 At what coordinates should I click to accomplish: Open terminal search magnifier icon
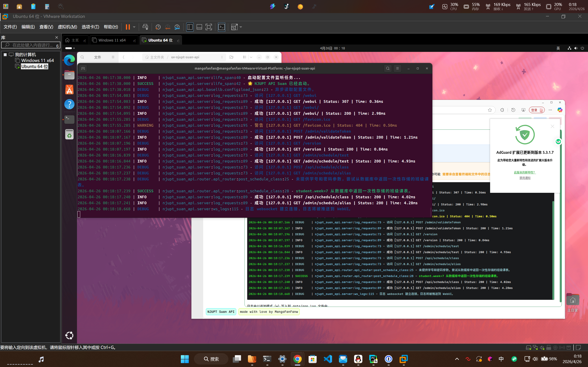tap(388, 68)
